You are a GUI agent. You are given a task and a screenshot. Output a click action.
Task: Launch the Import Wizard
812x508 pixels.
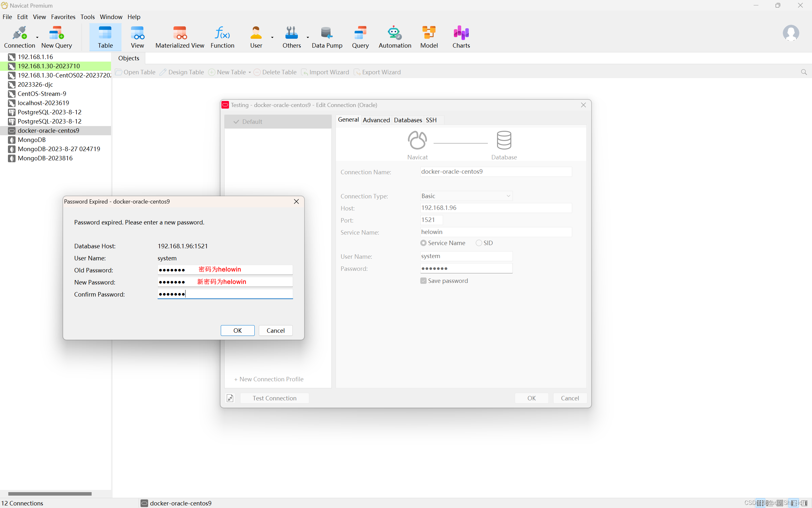[325, 72]
